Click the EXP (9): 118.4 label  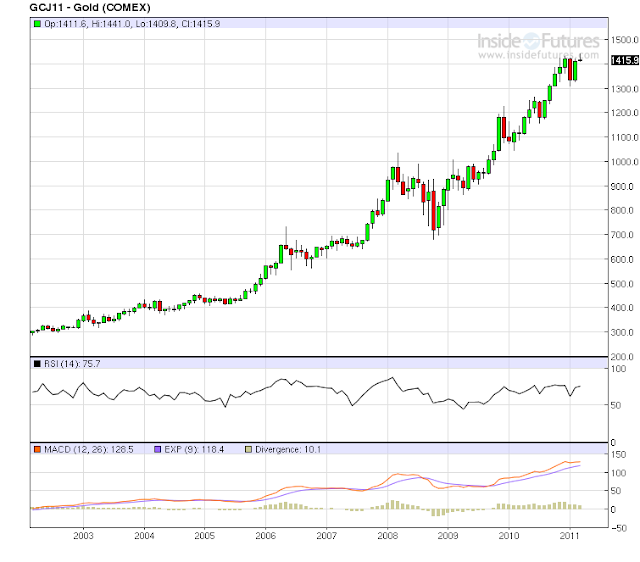point(194,449)
